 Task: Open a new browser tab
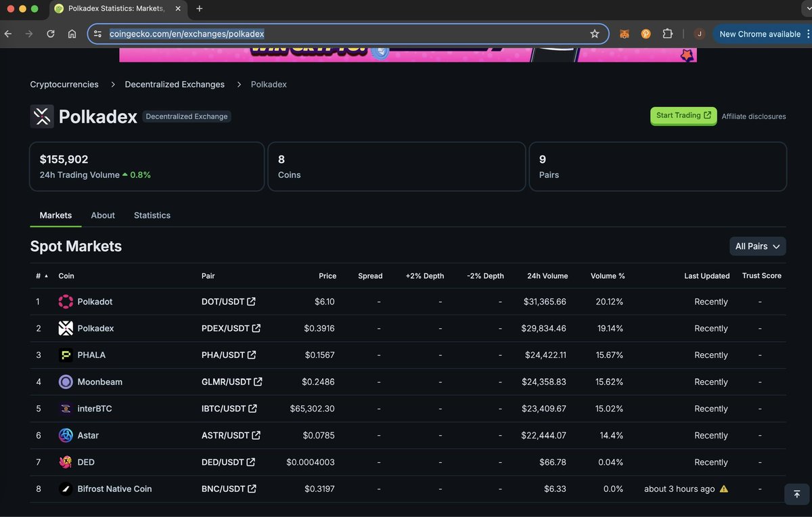click(x=199, y=9)
